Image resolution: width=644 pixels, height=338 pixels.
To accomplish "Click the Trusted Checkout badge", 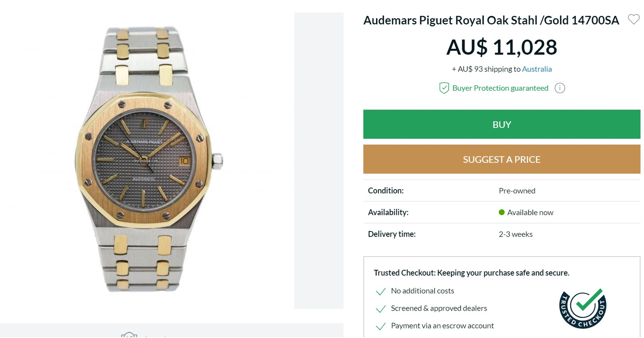I will tap(583, 308).
